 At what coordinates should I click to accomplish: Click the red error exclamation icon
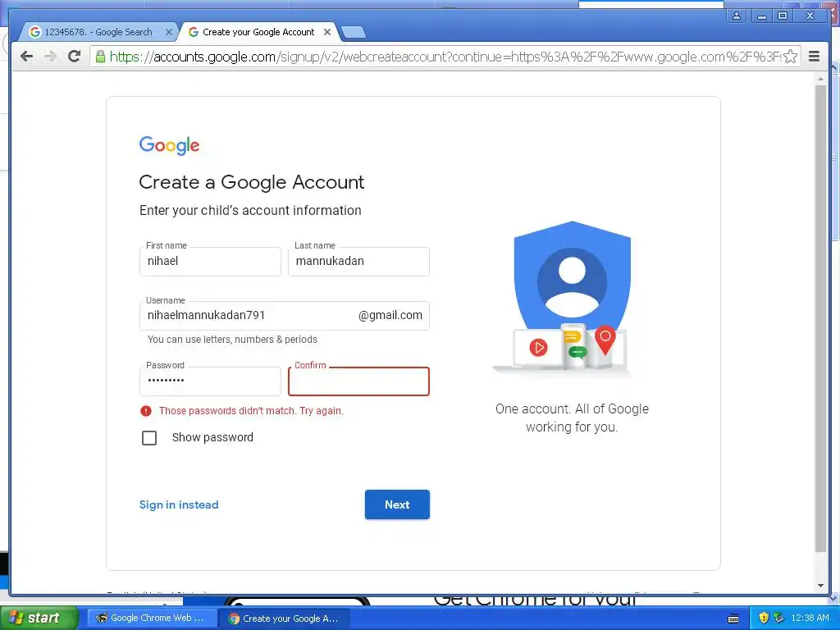coord(146,411)
